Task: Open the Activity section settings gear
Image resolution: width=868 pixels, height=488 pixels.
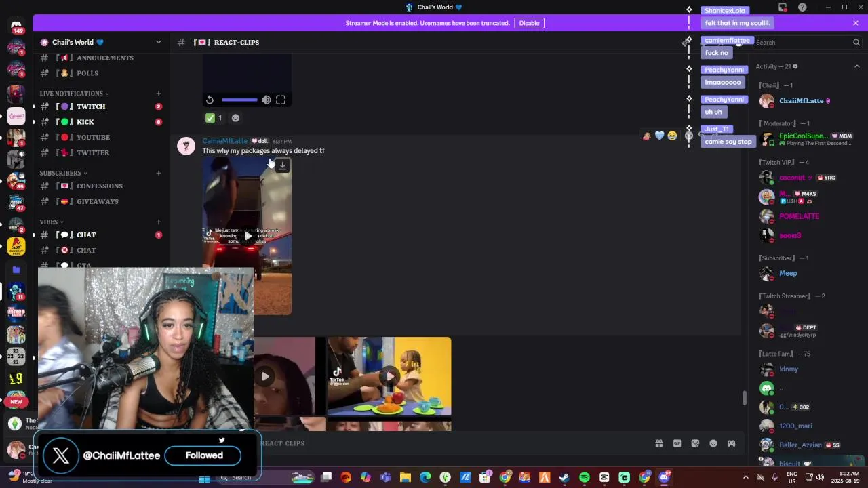Action: (x=795, y=66)
